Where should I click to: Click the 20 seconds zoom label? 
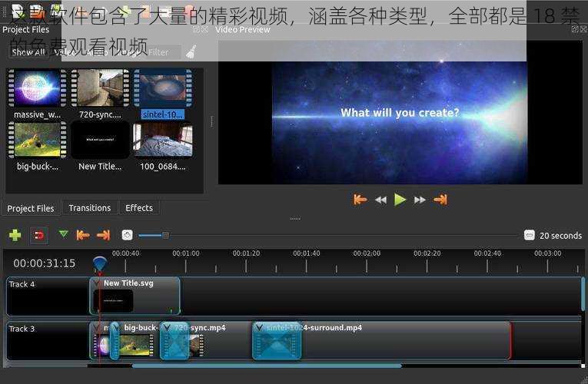(x=560, y=236)
